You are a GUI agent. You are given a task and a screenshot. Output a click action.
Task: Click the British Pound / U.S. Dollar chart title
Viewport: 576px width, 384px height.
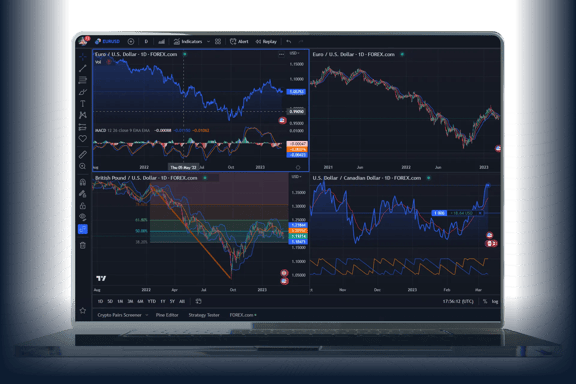(146, 178)
